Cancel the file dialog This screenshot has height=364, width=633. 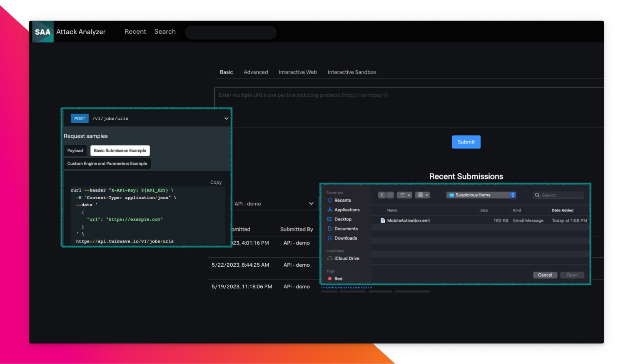click(545, 275)
